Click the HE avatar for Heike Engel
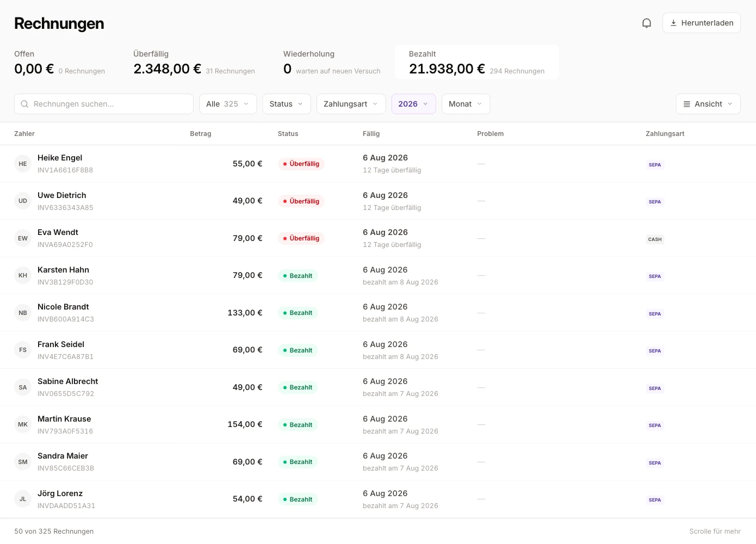This screenshot has width=756, height=544. coord(23,164)
